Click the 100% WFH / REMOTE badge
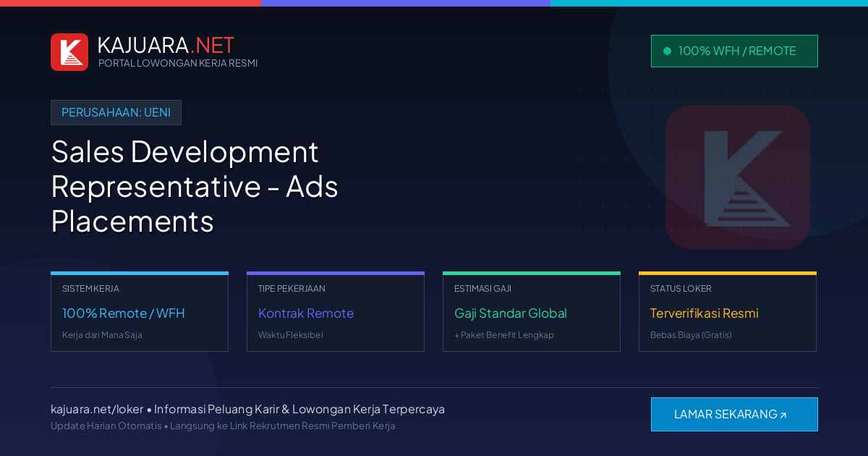868x456 pixels. (x=734, y=51)
